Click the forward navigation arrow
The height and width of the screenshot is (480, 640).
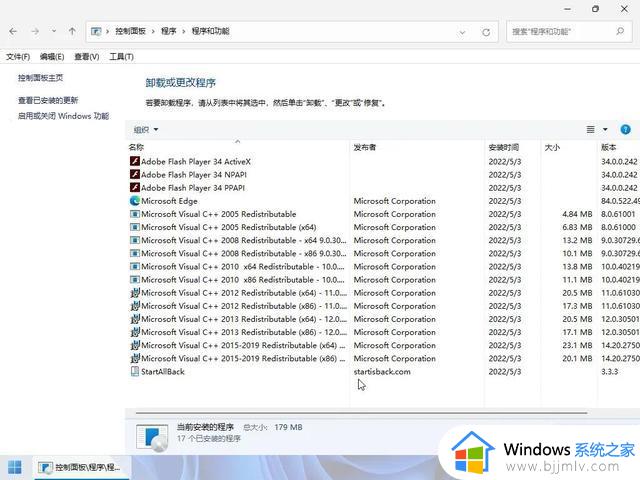[x=35, y=31]
